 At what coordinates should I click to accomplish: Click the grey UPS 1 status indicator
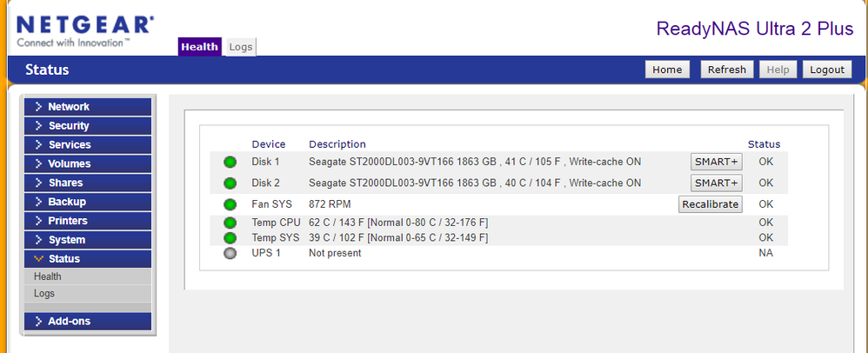[230, 253]
